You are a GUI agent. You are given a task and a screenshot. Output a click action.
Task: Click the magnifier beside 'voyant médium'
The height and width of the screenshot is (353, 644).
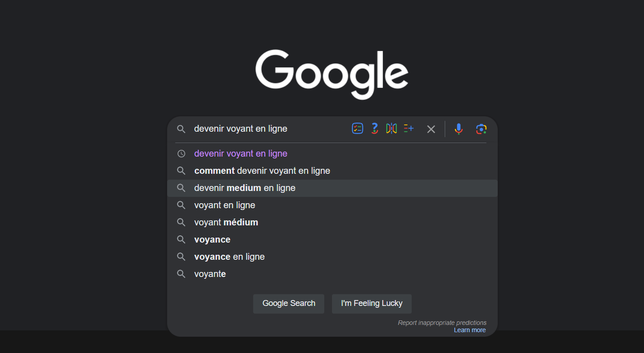[x=181, y=222]
